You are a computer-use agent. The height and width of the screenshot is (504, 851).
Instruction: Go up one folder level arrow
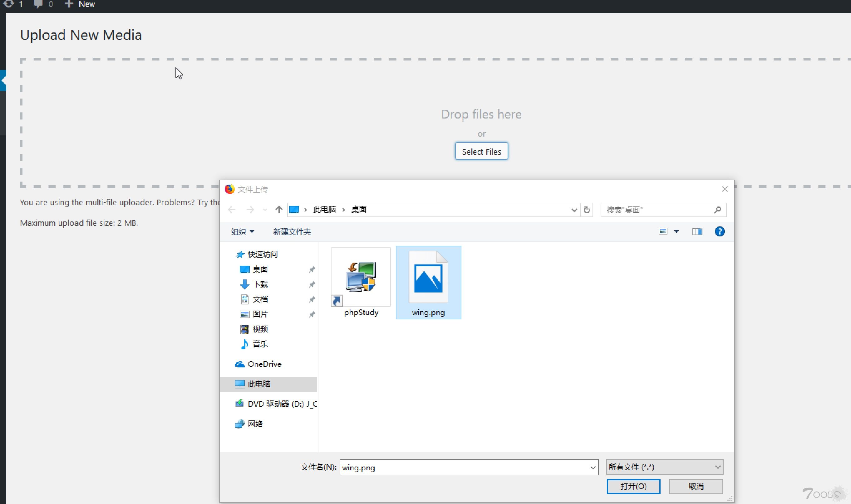(279, 210)
